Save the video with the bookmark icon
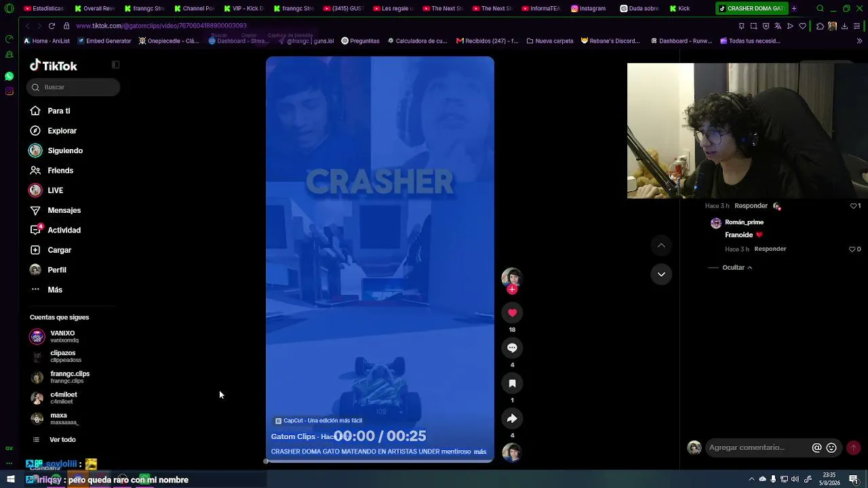 pyautogui.click(x=512, y=383)
